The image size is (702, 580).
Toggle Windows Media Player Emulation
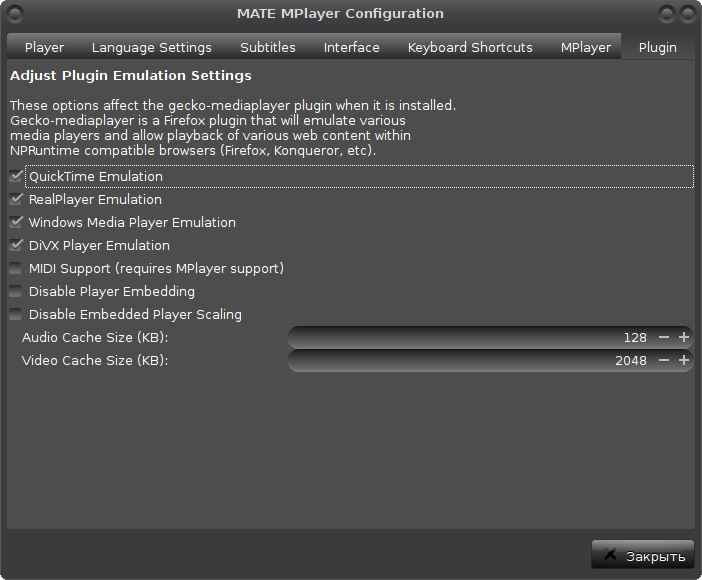pos(16,222)
